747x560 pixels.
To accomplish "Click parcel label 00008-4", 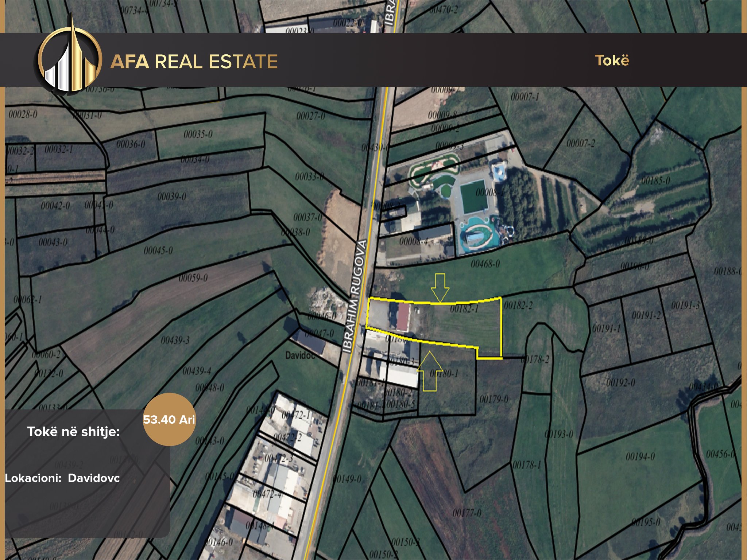I will tap(413, 241).
